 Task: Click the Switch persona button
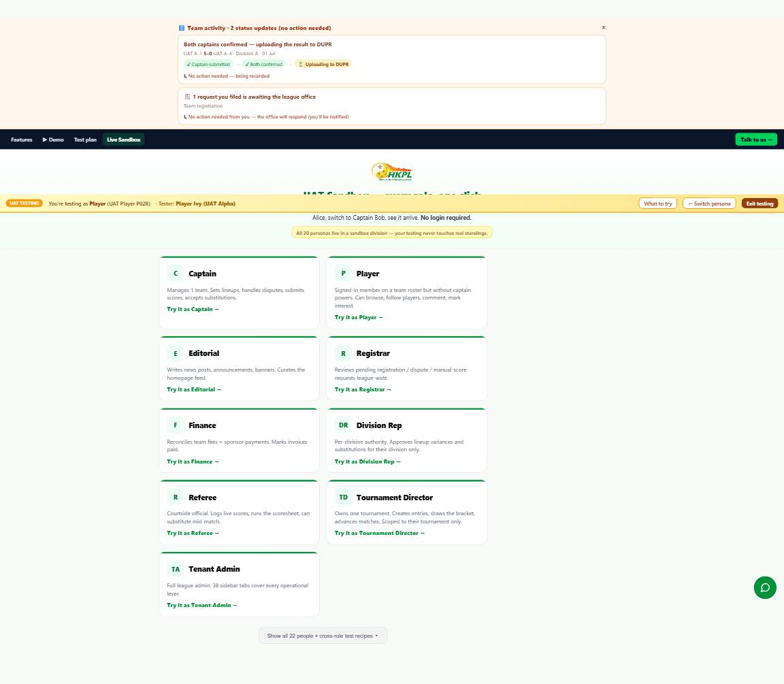click(709, 203)
